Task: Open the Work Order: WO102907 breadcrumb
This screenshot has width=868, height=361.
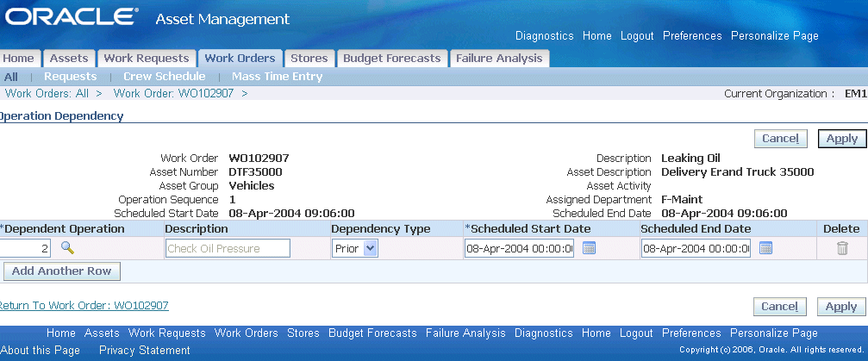Action: [x=173, y=94]
